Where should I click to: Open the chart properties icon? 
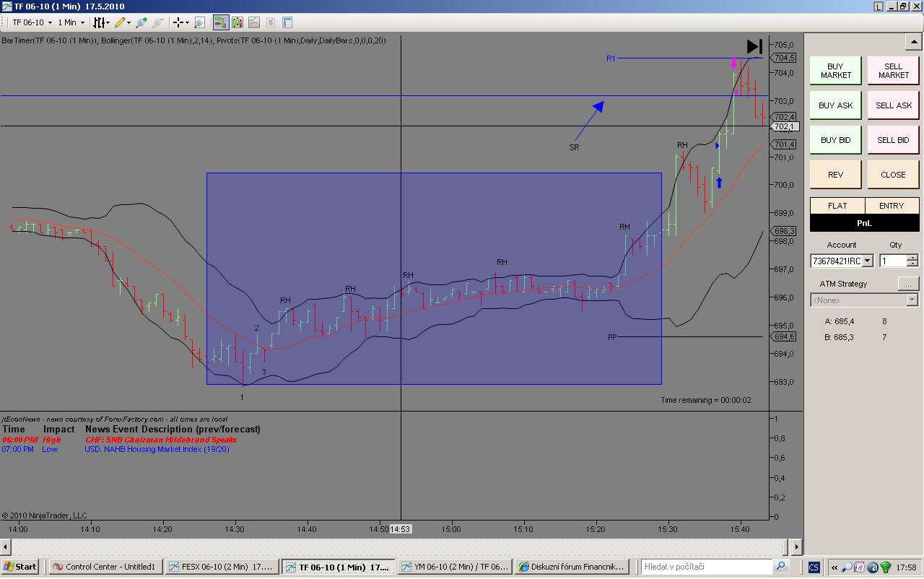pyautogui.click(x=287, y=22)
